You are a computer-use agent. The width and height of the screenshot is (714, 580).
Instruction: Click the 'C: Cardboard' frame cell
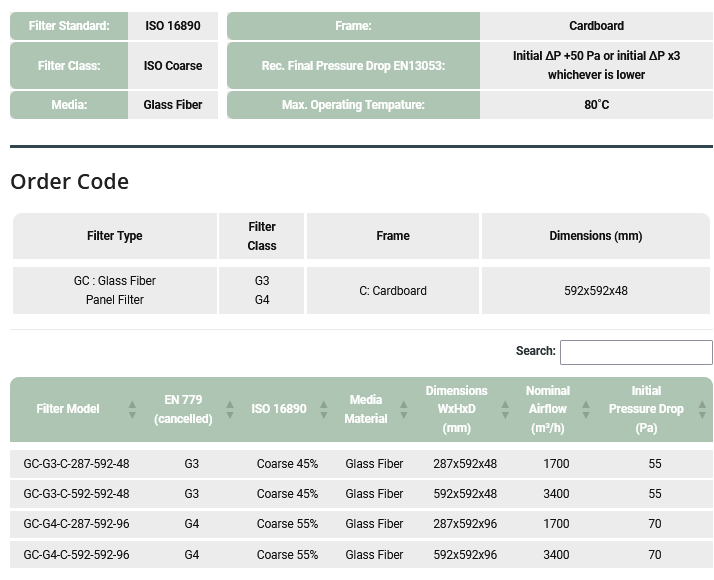[x=393, y=291]
